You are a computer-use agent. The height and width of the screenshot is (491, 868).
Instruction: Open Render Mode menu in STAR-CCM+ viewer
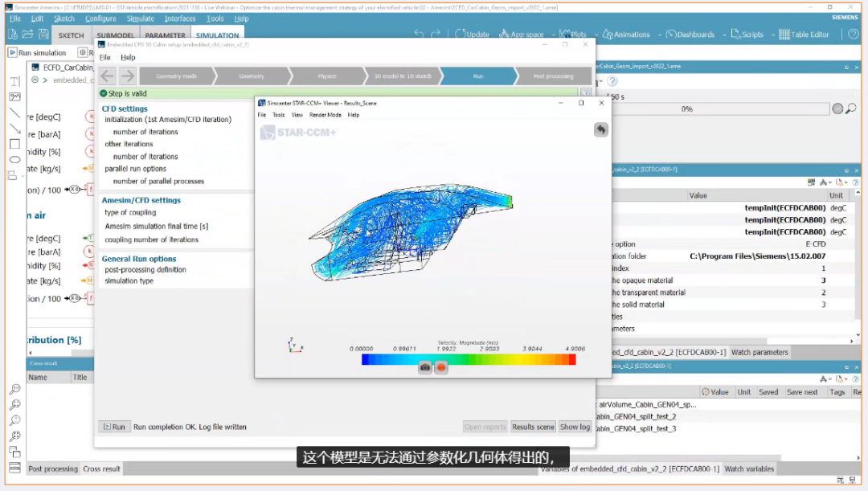point(325,115)
